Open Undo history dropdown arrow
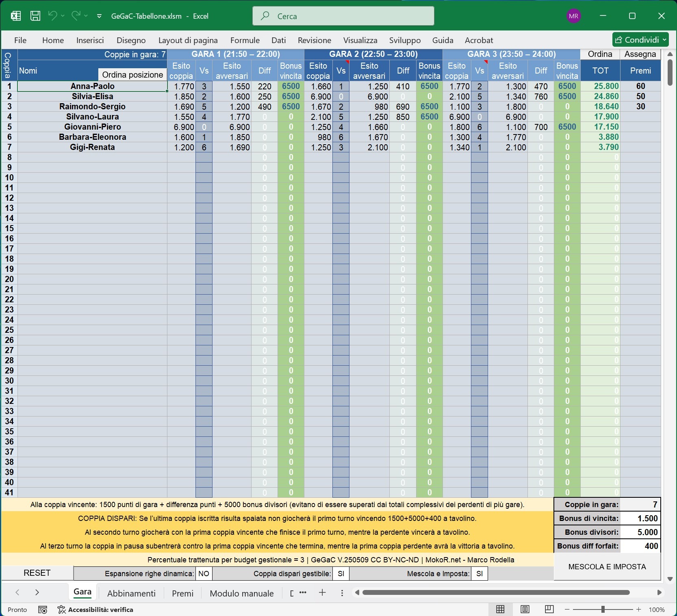Viewport: 677px width, 616px height. 63,16
